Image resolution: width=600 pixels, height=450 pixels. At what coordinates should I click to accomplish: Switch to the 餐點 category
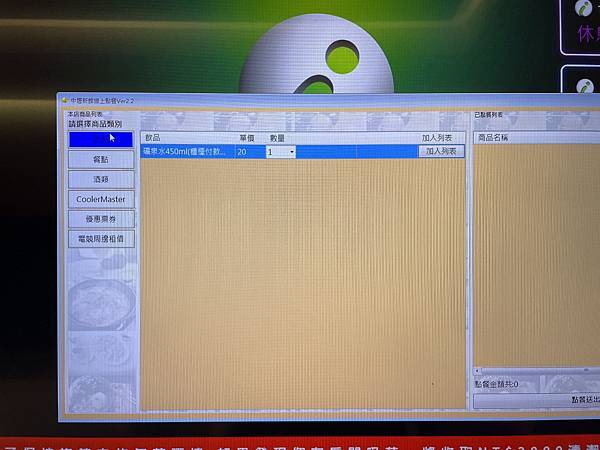tap(101, 159)
